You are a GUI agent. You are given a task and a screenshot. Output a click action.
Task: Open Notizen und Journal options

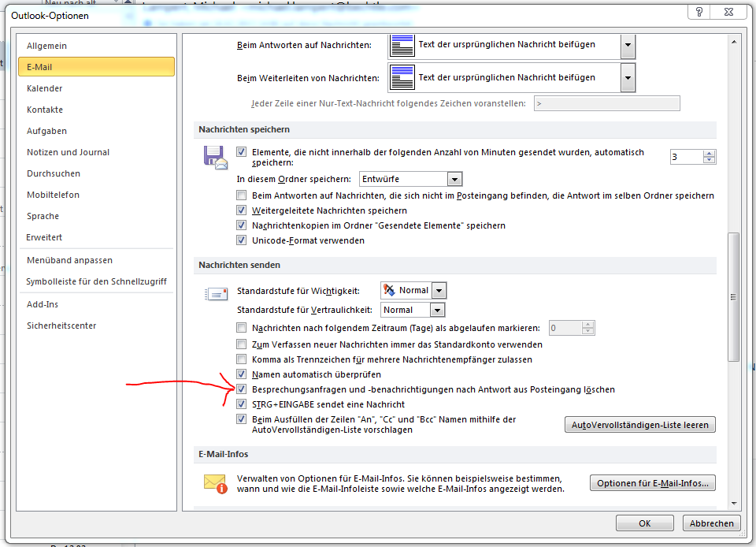96,152
